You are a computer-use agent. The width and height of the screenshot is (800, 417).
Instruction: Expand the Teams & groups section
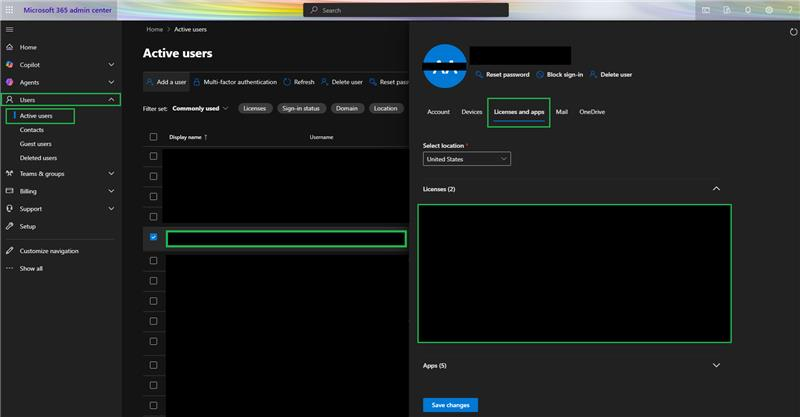pyautogui.click(x=111, y=174)
